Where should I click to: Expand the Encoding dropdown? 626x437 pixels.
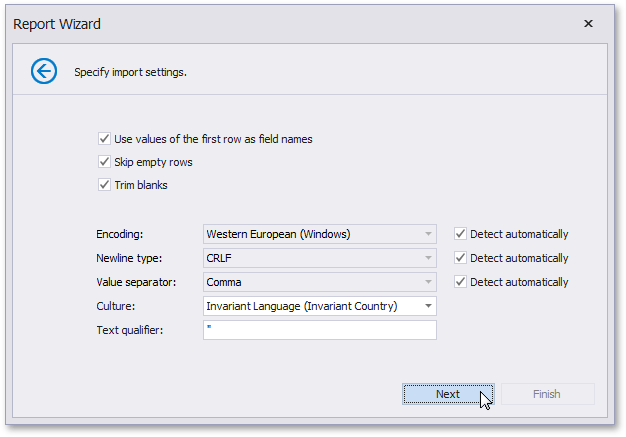tap(428, 234)
